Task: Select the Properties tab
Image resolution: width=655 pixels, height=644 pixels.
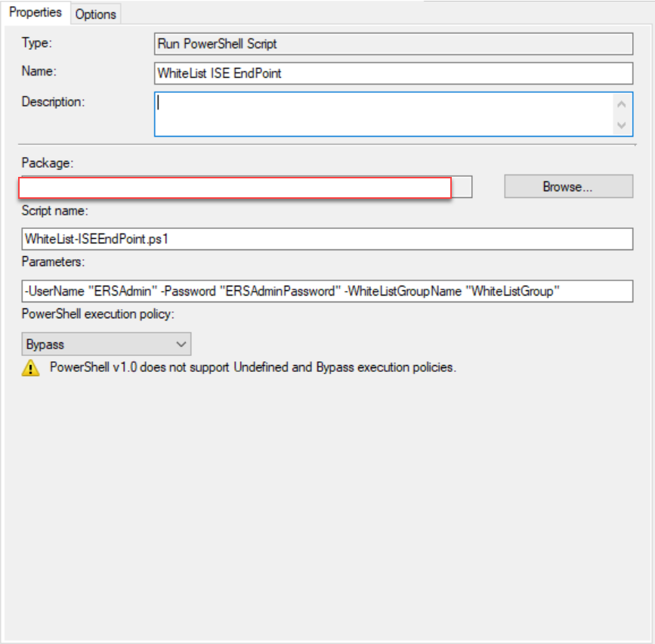Action: point(36,13)
